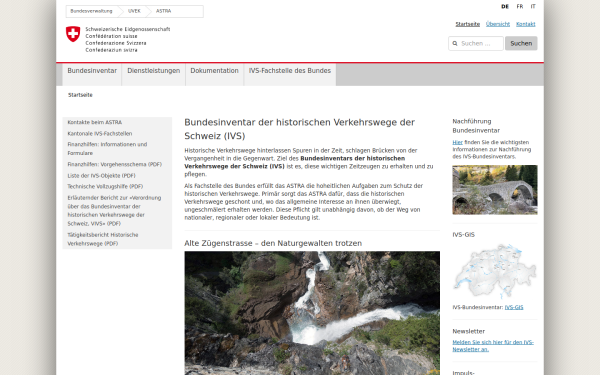Open Erläuternder Bericht zur Verordnung link
The height and width of the screenshot is (375, 600).
pos(114,210)
